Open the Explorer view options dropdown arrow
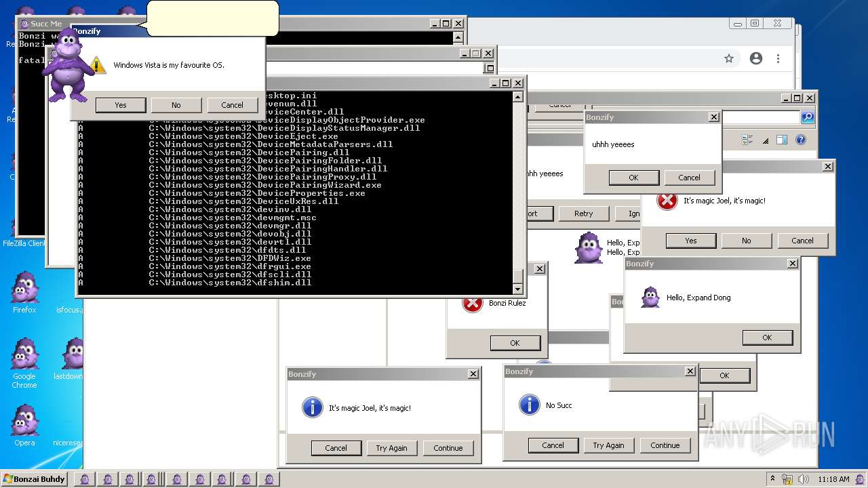The height and width of the screenshot is (488, 868). click(766, 140)
